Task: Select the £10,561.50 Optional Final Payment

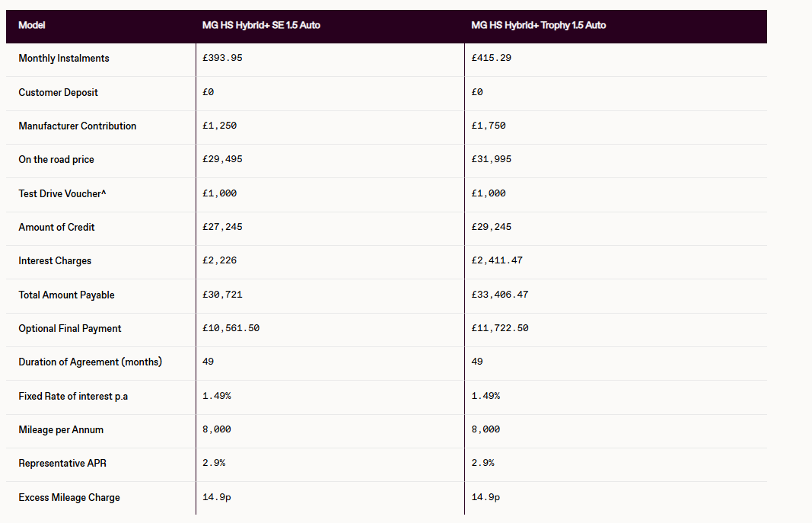Action: click(231, 328)
